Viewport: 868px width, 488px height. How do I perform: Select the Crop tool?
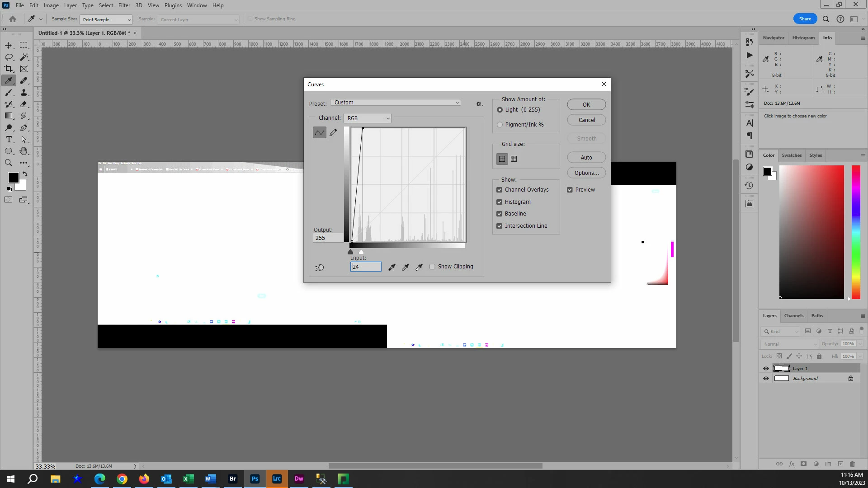[9, 69]
